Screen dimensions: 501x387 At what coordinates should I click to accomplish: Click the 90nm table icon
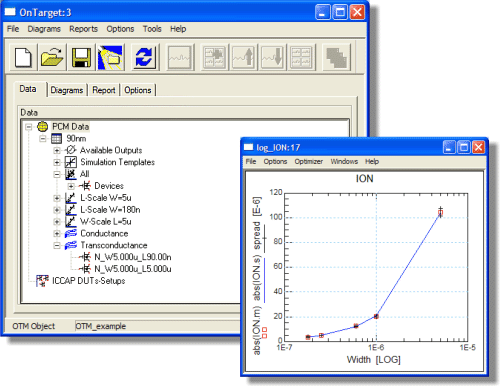56,138
